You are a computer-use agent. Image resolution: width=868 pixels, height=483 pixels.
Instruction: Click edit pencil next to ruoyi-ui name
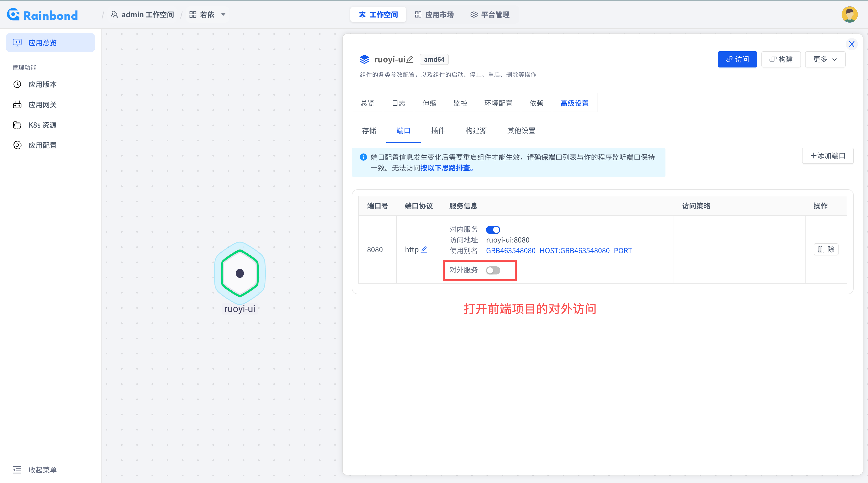click(410, 59)
